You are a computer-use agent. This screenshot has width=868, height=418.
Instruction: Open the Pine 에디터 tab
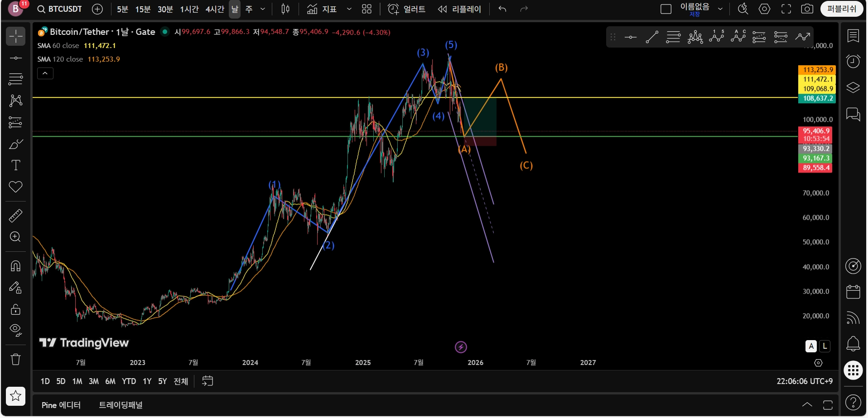pyautogui.click(x=61, y=405)
